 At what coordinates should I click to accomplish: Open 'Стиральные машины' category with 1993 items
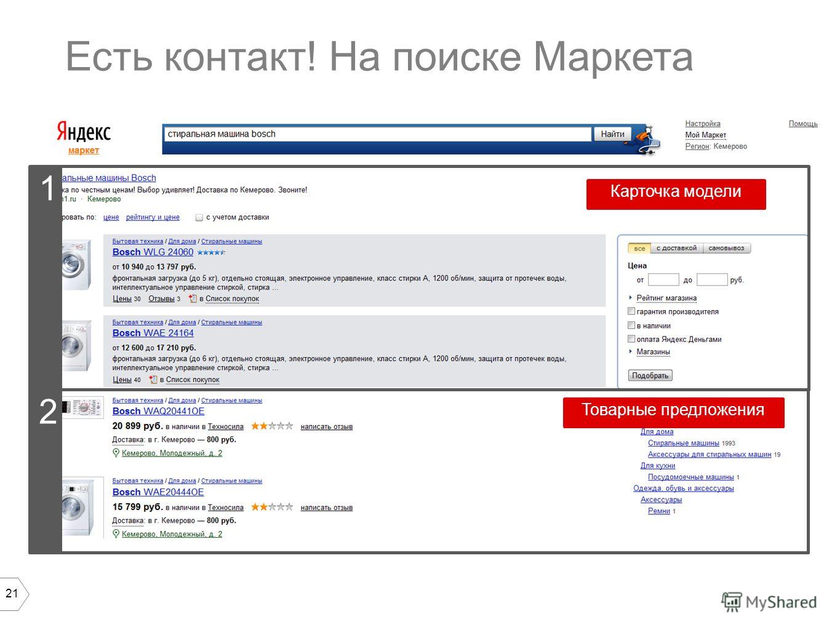coord(683,443)
